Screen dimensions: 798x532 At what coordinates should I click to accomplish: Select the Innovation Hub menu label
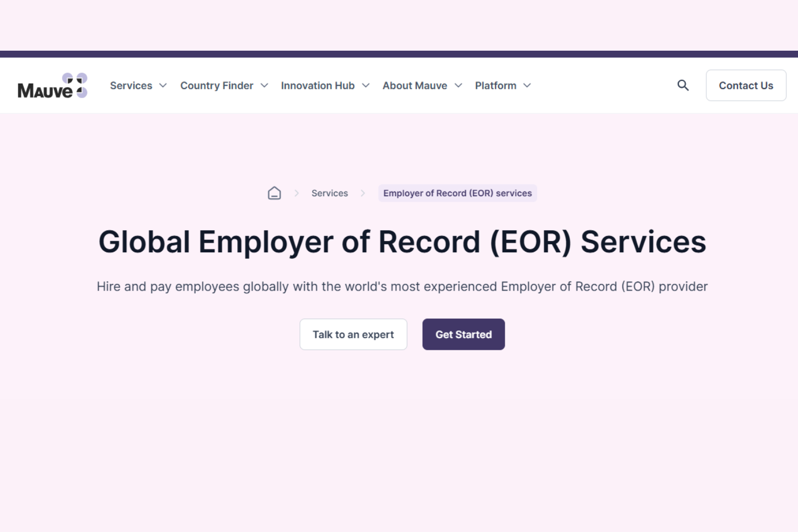pyautogui.click(x=318, y=86)
